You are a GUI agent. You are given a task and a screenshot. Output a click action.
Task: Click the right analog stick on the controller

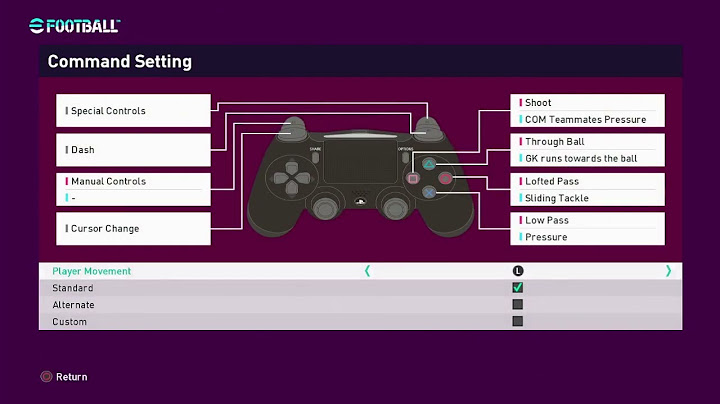[x=394, y=208]
